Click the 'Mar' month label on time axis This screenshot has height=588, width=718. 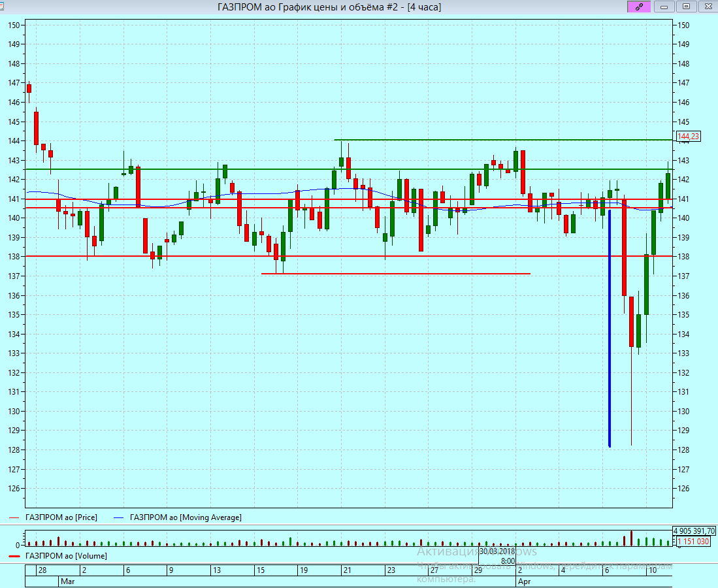pos(67,581)
